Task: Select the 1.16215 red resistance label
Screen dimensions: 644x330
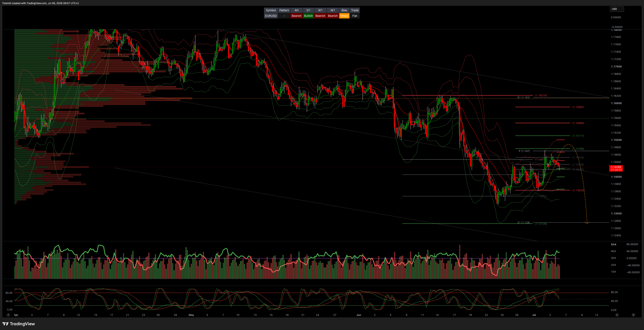Action: tap(541, 96)
